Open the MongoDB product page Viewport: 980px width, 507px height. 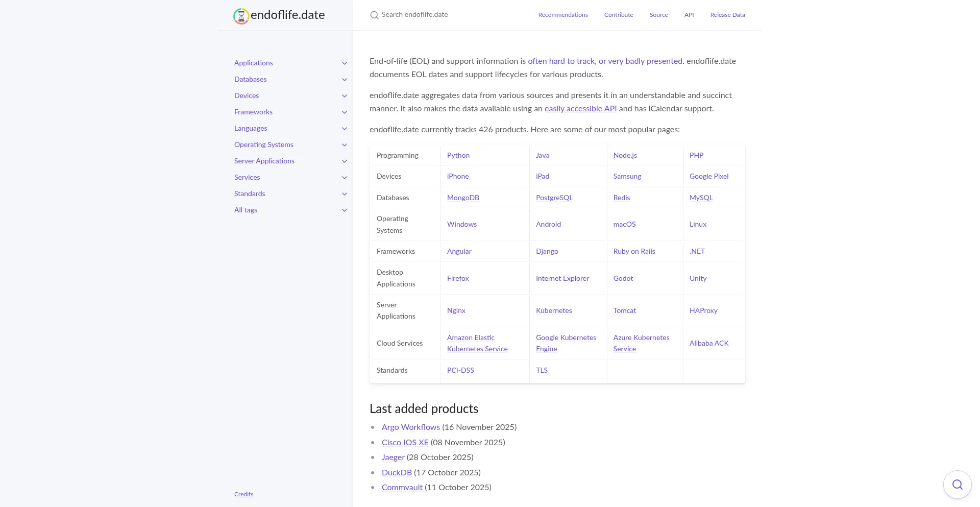[463, 198]
